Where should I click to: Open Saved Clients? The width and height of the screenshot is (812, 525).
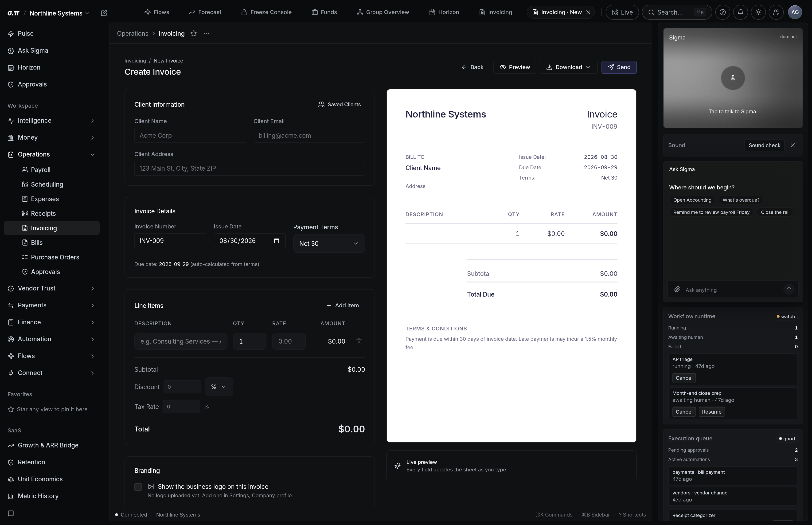pos(339,104)
